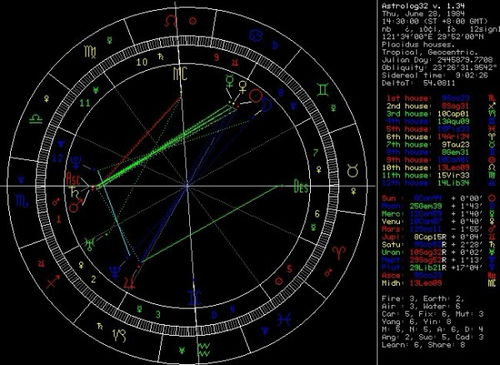
Task: Click the red Leo glyph on the wheel's outer ring
Action: tap(171, 22)
